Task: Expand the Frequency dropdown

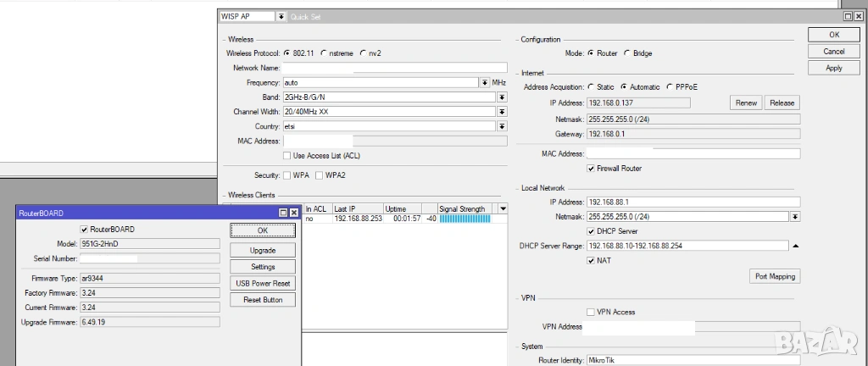Action: [483, 83]
